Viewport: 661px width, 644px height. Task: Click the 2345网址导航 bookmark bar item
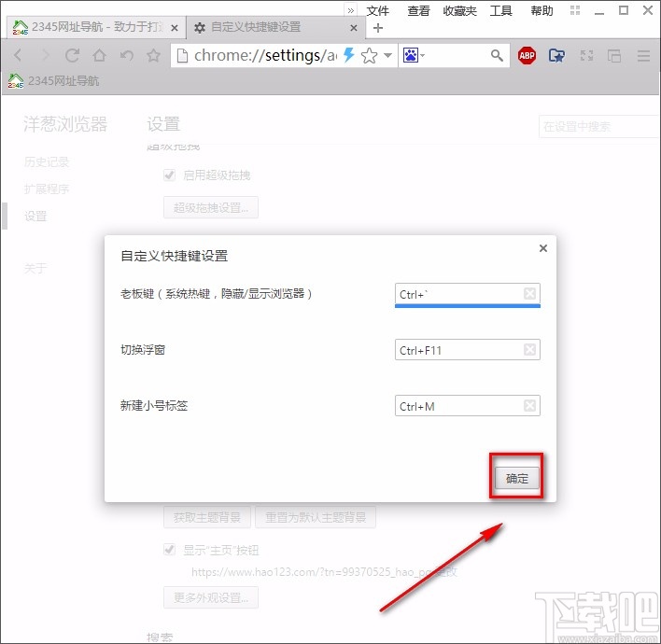(x=53, y=80)
